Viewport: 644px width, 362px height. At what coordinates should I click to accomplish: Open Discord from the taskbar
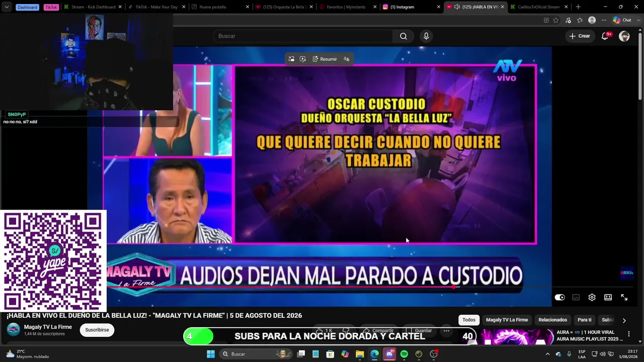tap(389, 354)
